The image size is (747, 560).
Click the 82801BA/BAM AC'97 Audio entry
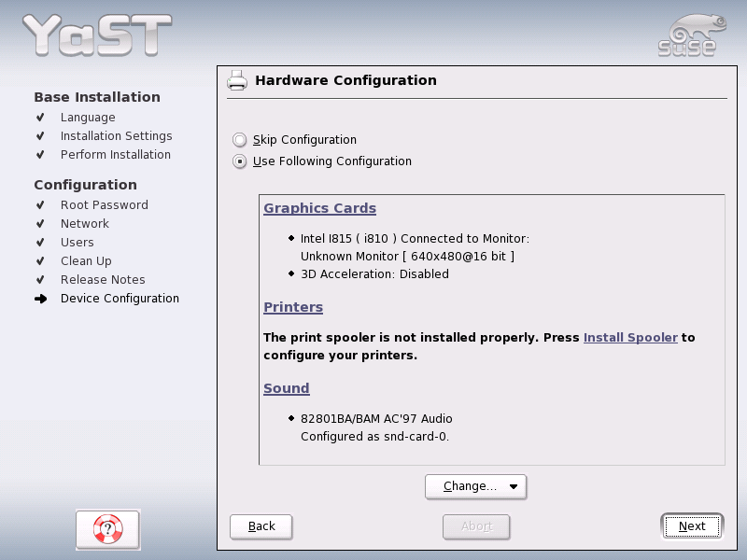click(x=376, y=418)
